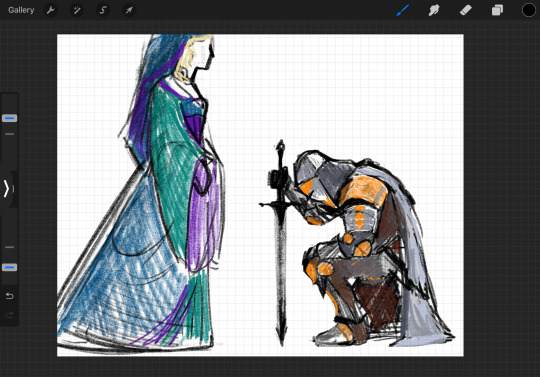Click the lady's blue dress on canvas
This screenshot has height=377, width=540.
click(127, 275)
